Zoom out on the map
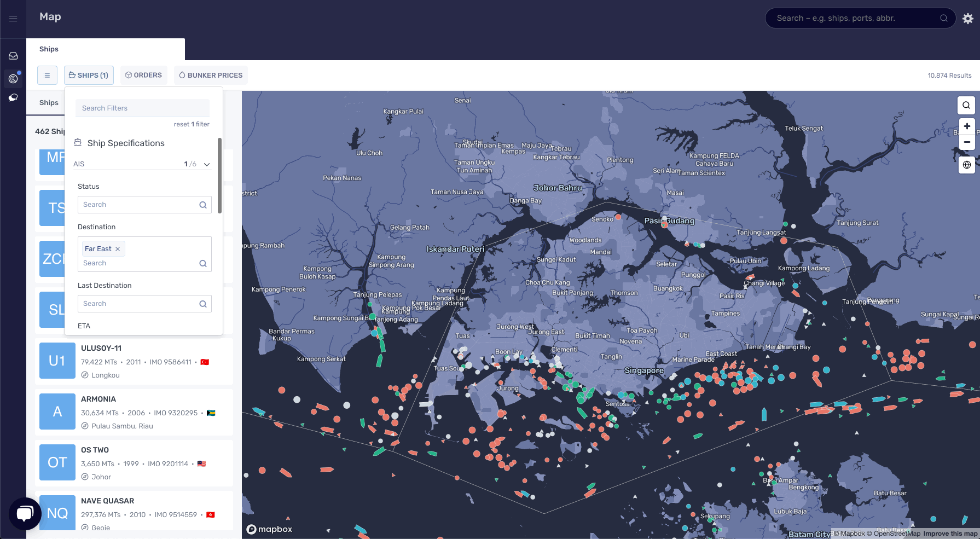980x539 pixels. [966, 142]
